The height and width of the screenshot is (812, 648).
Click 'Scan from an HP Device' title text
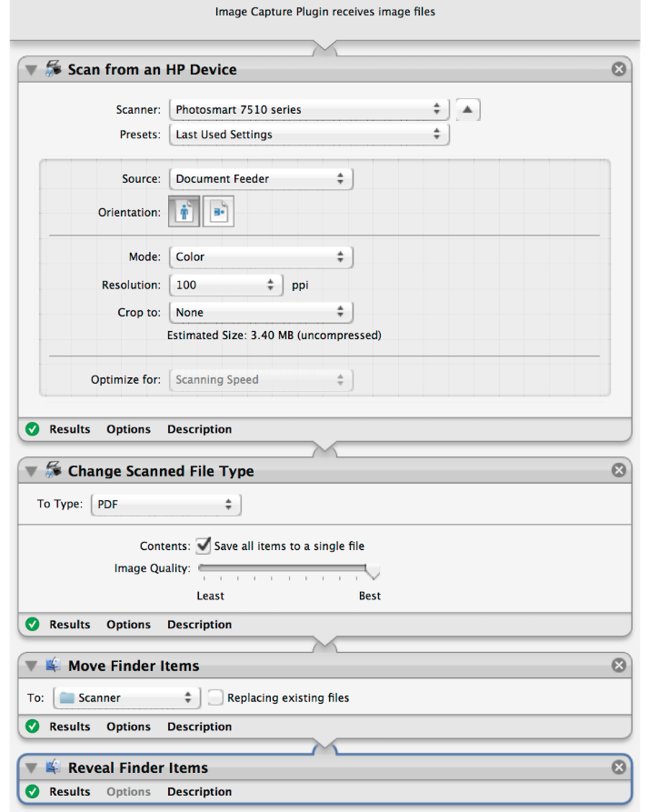tap(152, 69)
